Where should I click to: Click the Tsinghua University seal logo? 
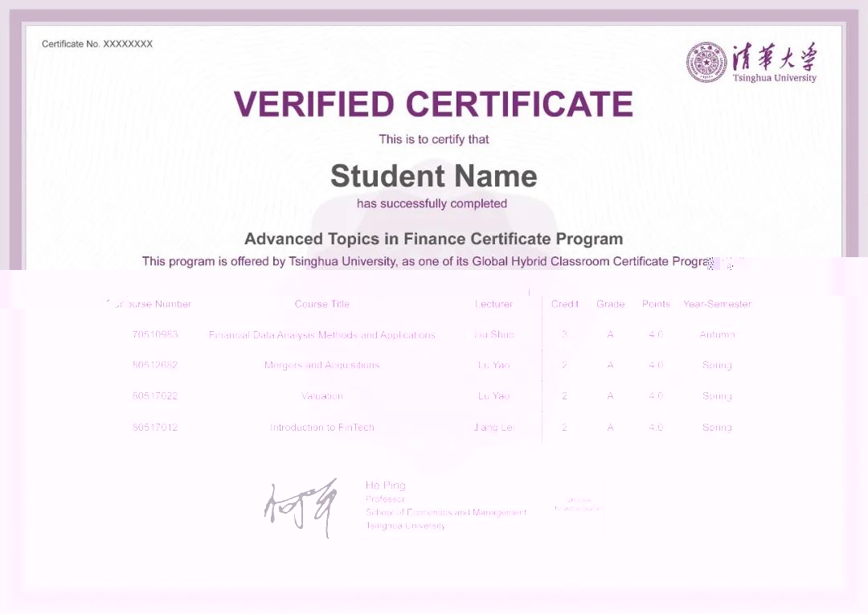706,62
